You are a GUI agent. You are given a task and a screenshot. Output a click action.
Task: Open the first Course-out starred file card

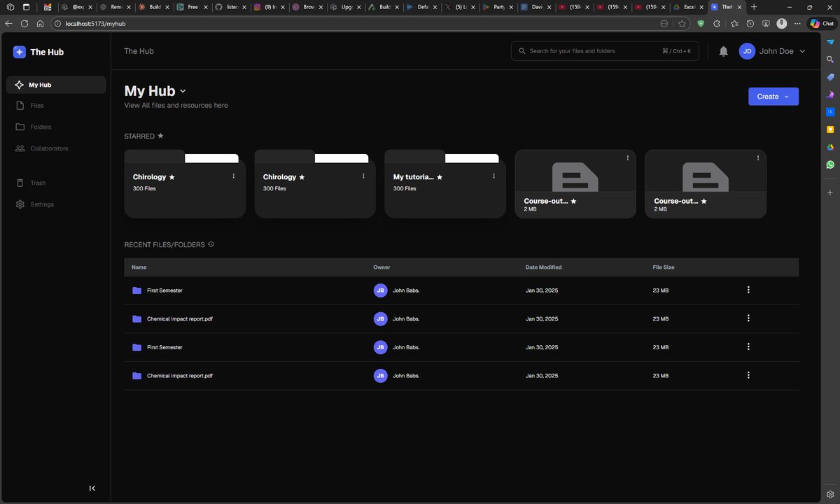(575, 183)
